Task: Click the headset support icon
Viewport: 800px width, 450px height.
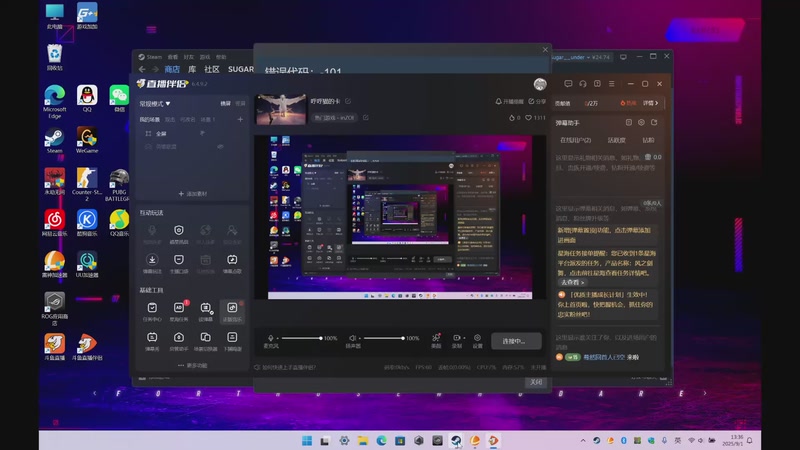Action: (x=583, y=84)
